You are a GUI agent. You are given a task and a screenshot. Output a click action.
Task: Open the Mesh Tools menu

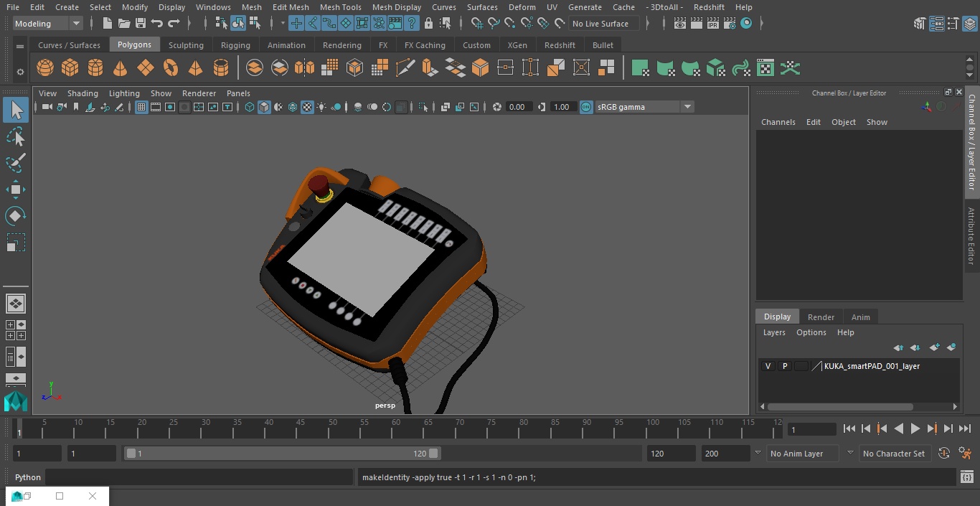340,7
